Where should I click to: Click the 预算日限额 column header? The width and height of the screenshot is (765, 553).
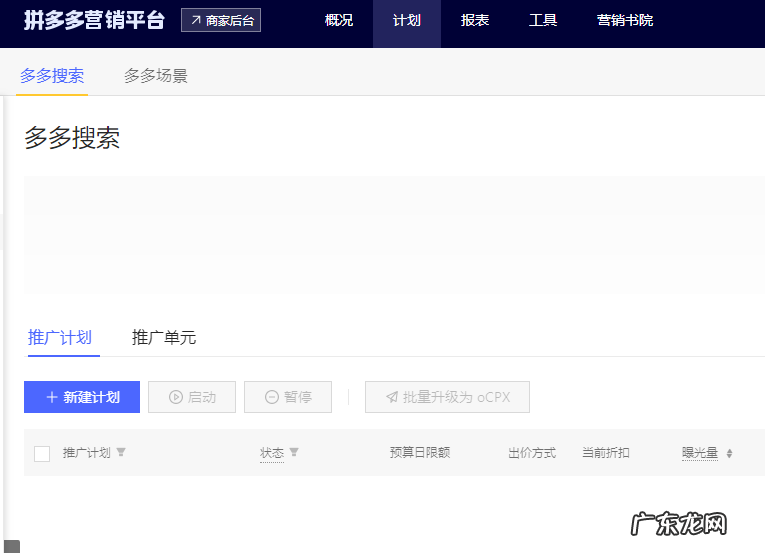(420, 452)
